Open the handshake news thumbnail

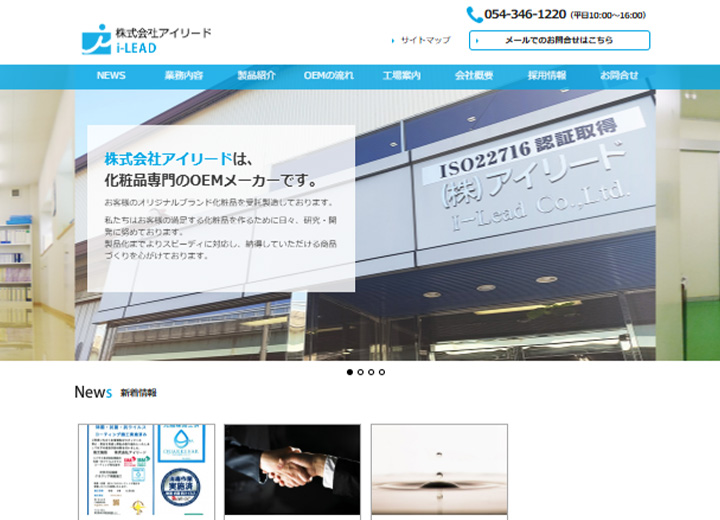pyautogui.click(x=292, y=470)
